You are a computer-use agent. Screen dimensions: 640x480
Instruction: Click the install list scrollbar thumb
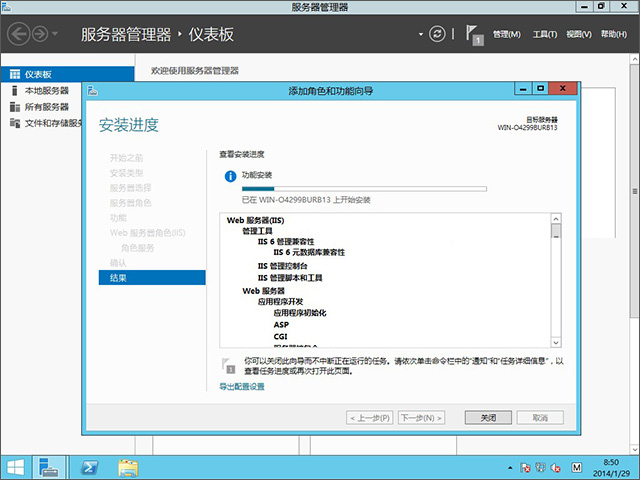click(x=556, y=231)
